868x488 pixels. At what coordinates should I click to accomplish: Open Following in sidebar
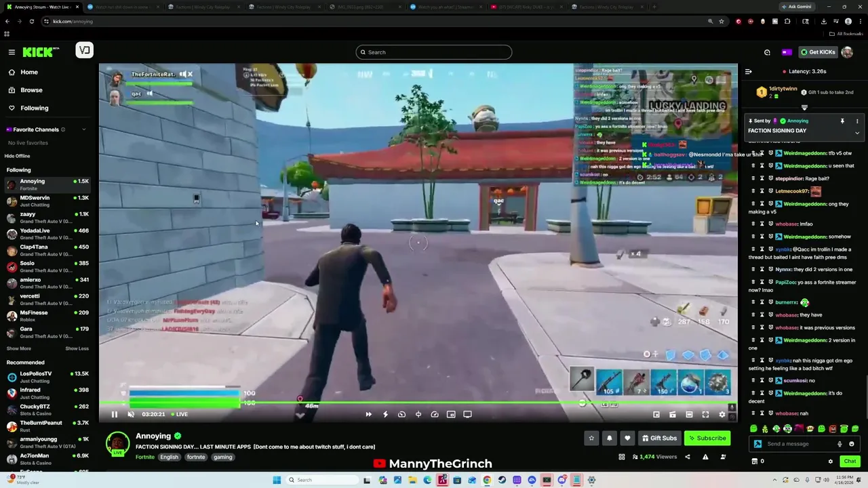pyautogui.click(x=34, y=108)
